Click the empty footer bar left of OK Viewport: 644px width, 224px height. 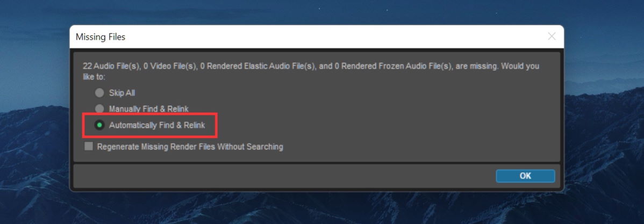(x=283, y=176)
